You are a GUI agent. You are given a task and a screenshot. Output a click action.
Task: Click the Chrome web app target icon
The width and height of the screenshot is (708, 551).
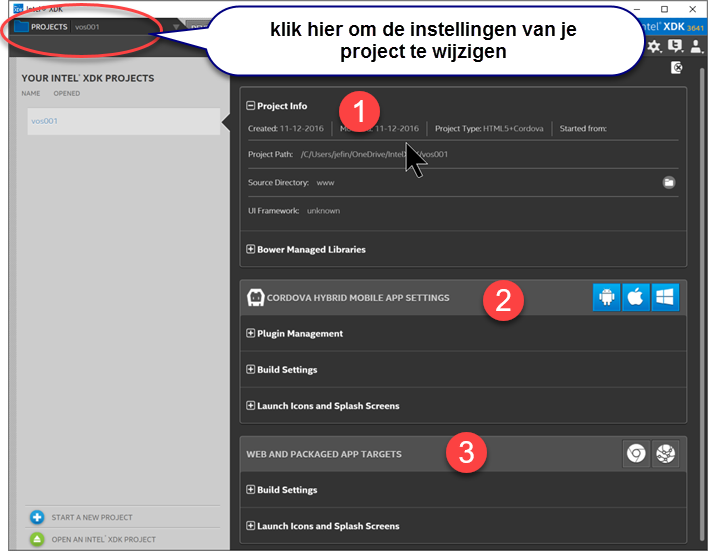pyautogui.click(x=635, y=454)
